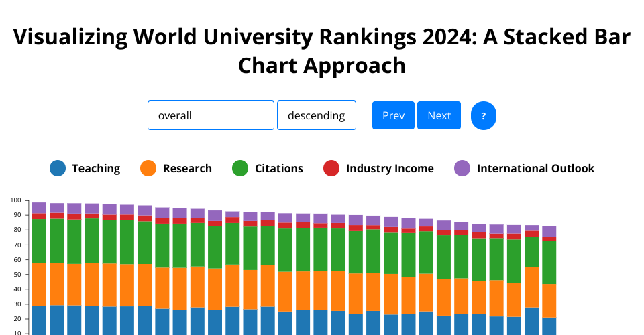Hide the Industry Income series label

(x=390, y=169)
